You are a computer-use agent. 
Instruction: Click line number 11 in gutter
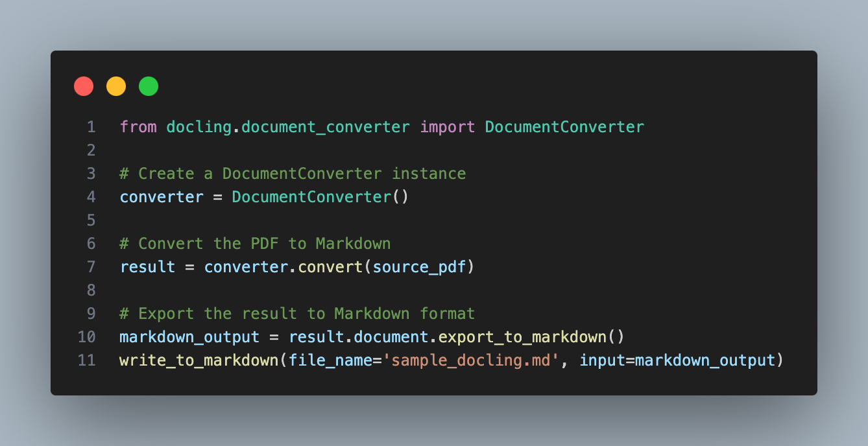86,360
